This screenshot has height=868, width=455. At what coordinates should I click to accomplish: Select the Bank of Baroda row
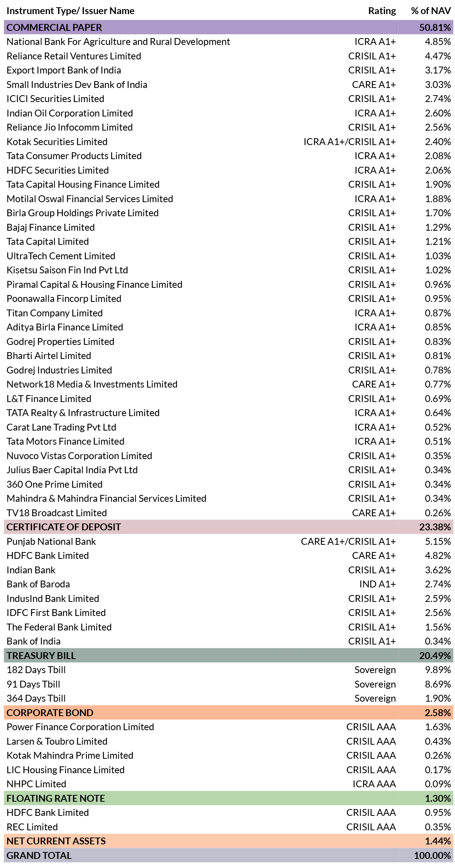(228, 584)
